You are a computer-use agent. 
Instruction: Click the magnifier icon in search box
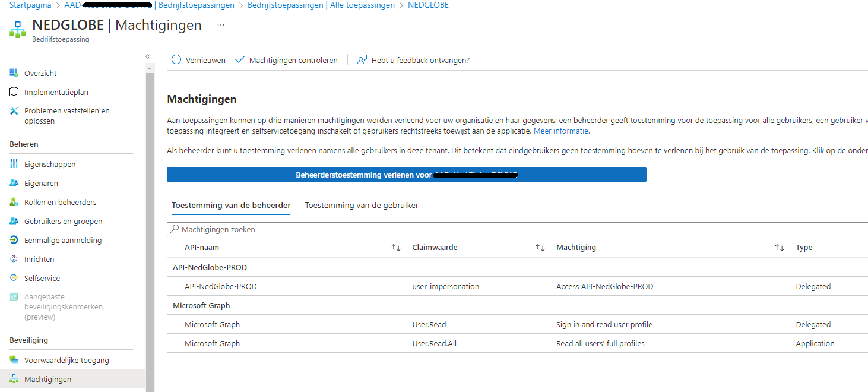[175, 229]
